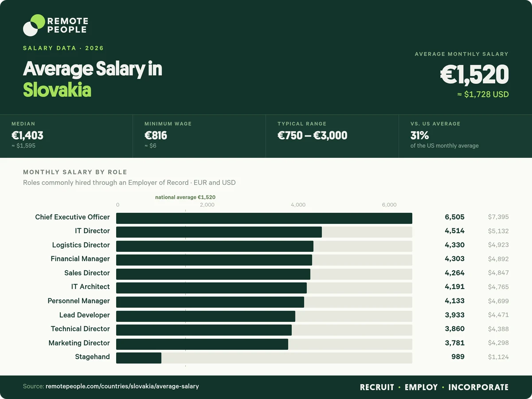This screenshot has width=532, height=399.
Task: Select the 'MONTHLY SALARY BY ROLE' heading
Action: (x=75, y=172)
